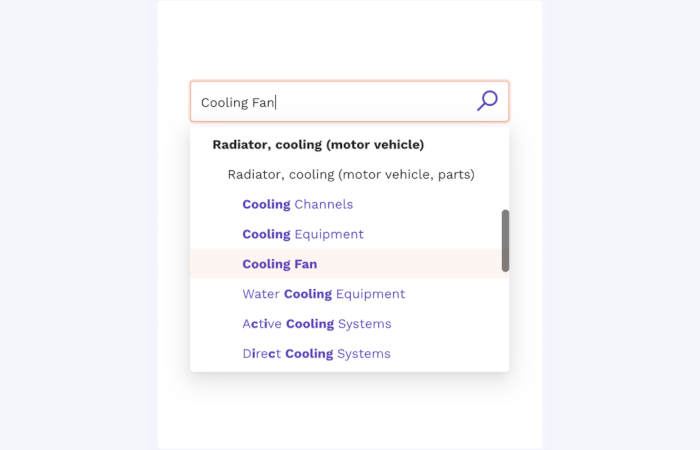
Task: Select the Cooling Channels suggestion
Action: pyautogui.click(x=297, y=204)
